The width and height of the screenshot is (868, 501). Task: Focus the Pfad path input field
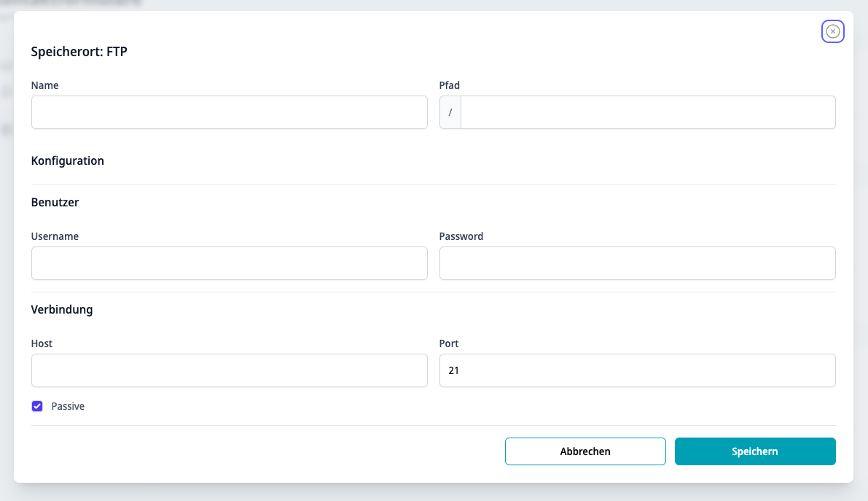tap(648, 112)
